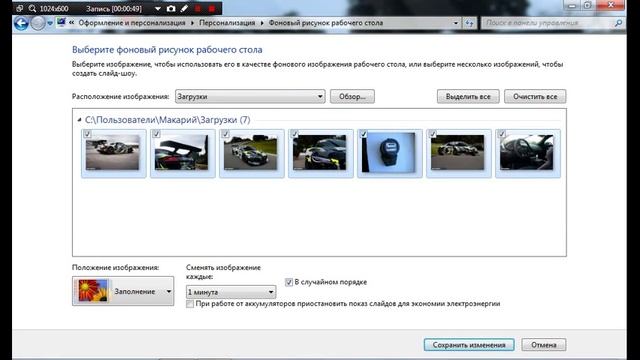Uncheck the fourth wallpaper's checkbox
Image resolution: width=640 pixels, height=360 pixels.
[294, 134]
